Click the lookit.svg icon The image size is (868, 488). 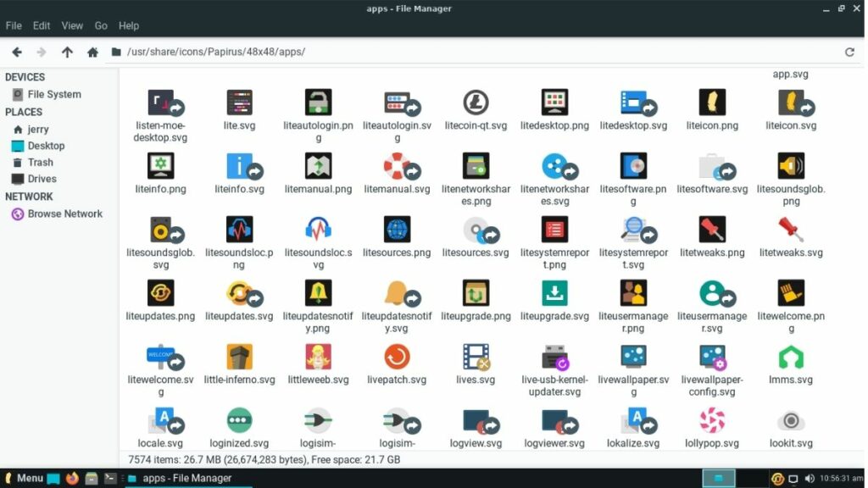pos(791,419)
